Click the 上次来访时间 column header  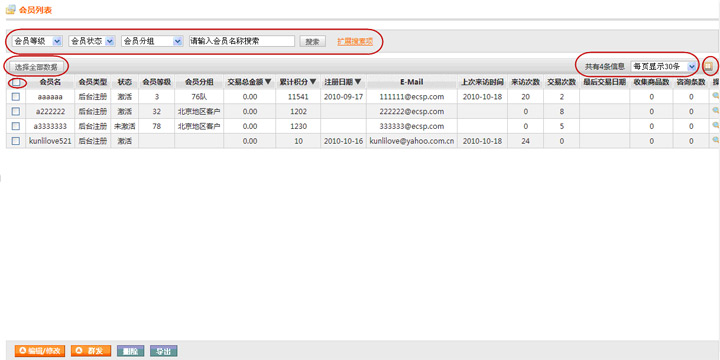pyautogui.click(x=482, y=82)
